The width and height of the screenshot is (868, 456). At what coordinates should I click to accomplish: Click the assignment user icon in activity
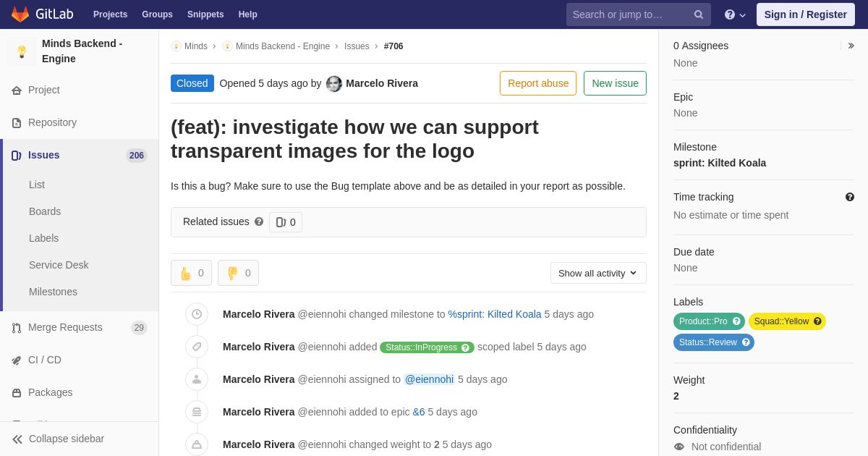click(x=197, y=379)
